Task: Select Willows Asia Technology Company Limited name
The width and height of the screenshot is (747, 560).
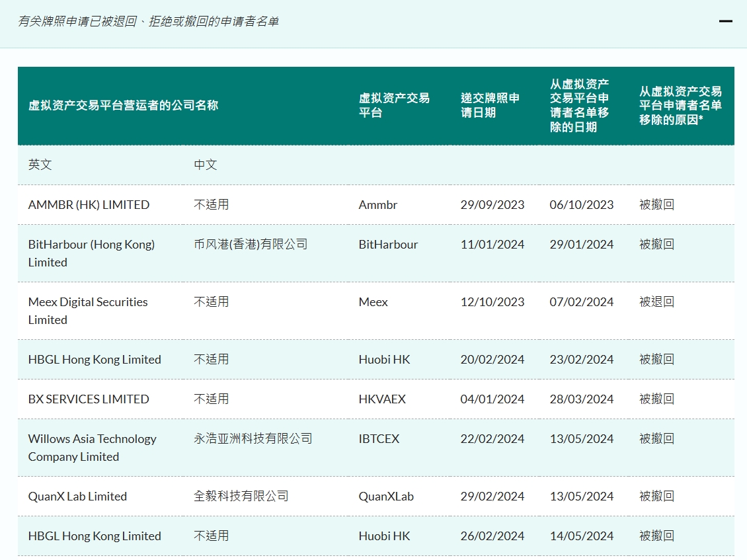Action: coord(92,448)
